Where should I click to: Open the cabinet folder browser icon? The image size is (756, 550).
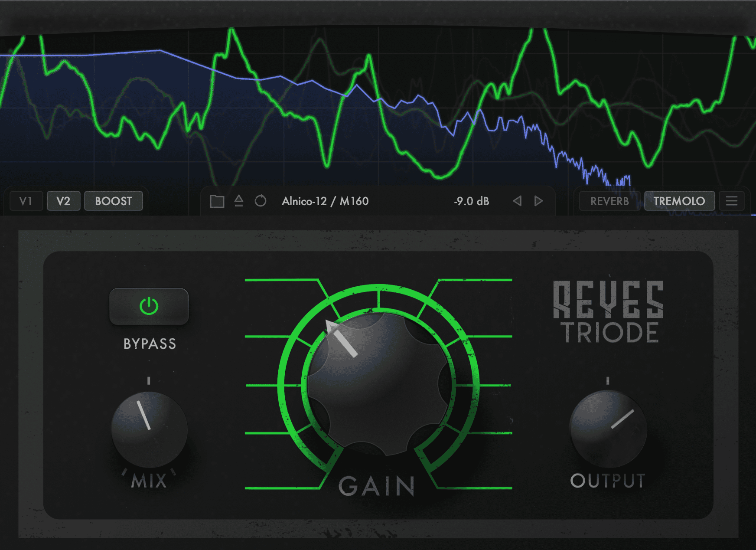pos(217,201)
